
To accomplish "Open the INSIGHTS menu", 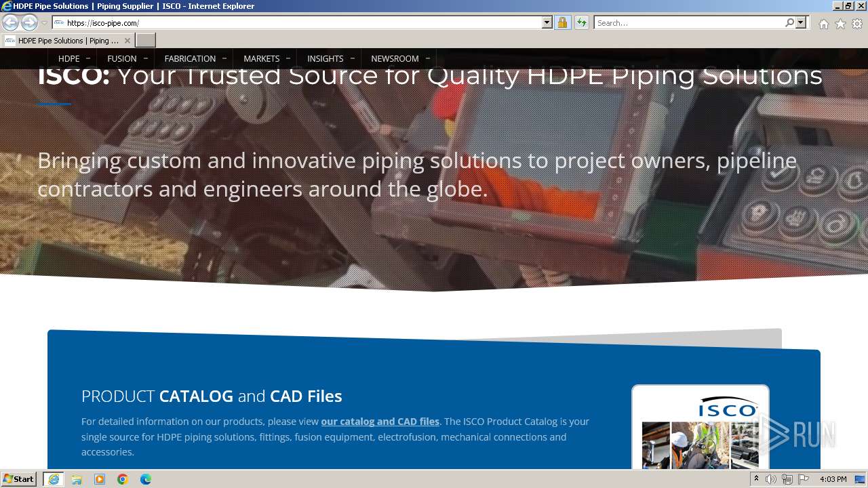I will (x=325, y=58).
